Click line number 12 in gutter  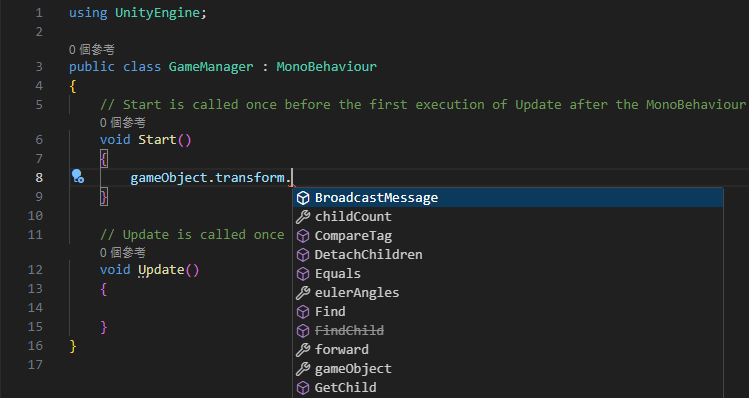[35, 269]
